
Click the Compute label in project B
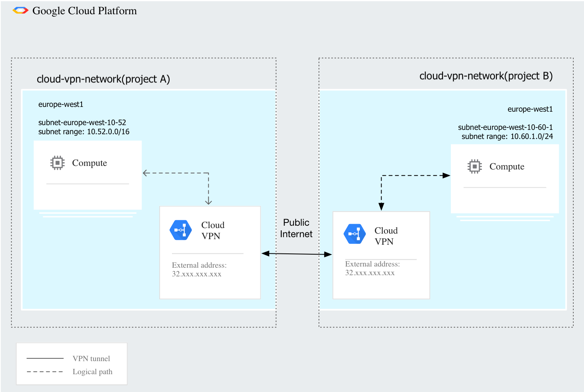click(507, 167)
